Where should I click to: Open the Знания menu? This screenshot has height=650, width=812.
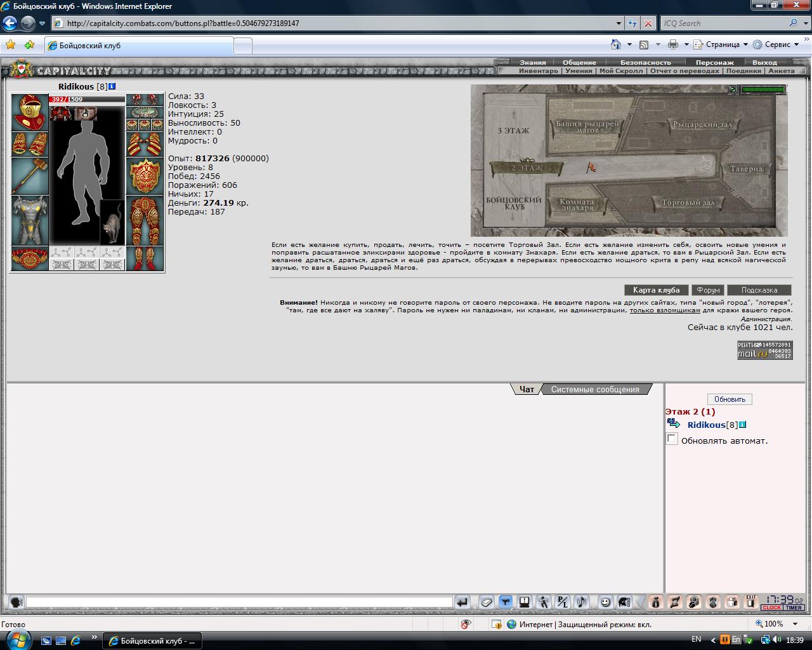coord(533,62)
